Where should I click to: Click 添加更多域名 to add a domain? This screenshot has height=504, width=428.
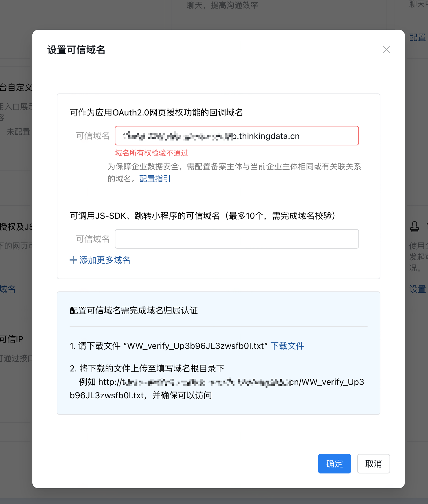[105, 260]
